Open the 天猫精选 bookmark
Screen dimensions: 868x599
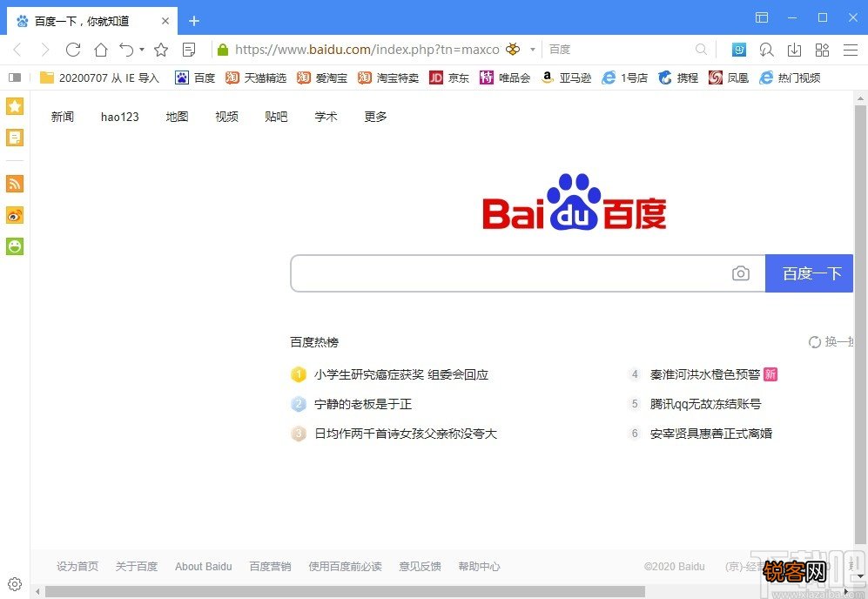(x=256, y=78)
